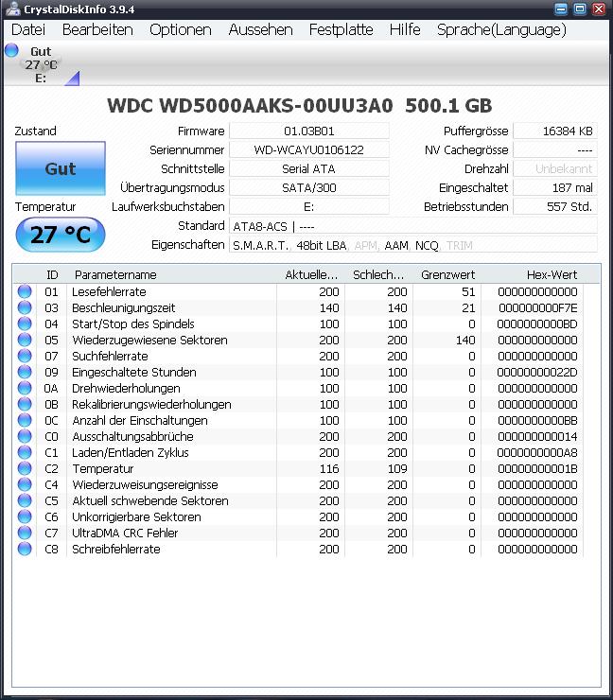The image size is (613, 700).
Task: Minimize the CrystalDiskInfo window
Action: pos(561,9)
